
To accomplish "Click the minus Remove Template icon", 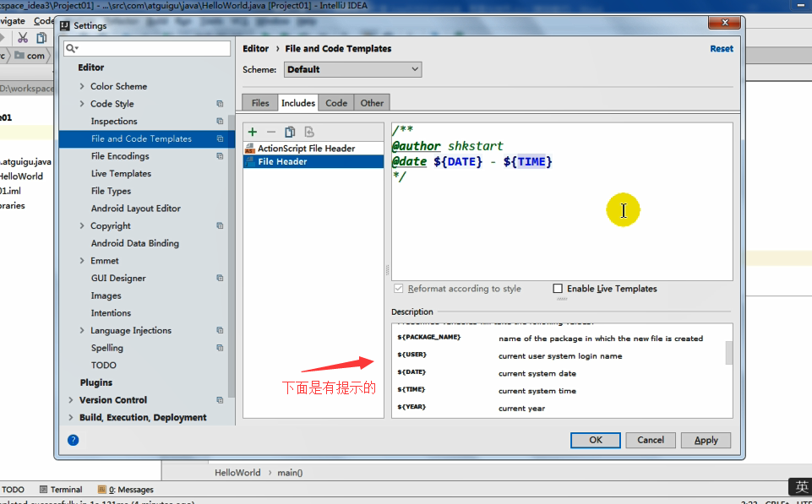I will point(271,132).
